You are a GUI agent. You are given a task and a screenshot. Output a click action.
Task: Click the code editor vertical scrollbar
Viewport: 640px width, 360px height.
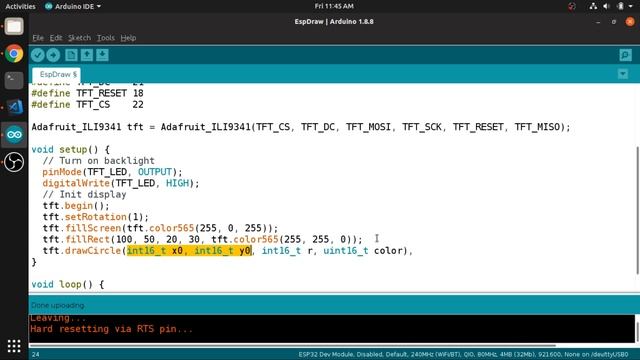pyautogui.click(x=637, y=210)
